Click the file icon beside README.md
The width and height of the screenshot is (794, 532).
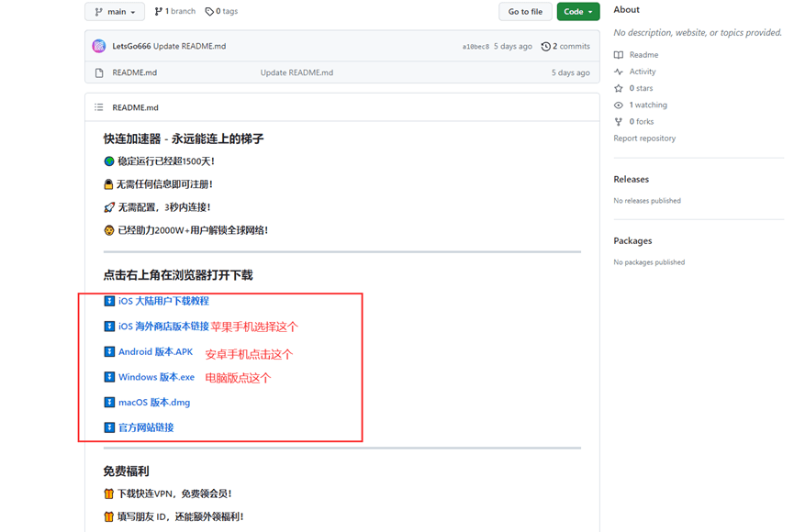pos(99,72)
